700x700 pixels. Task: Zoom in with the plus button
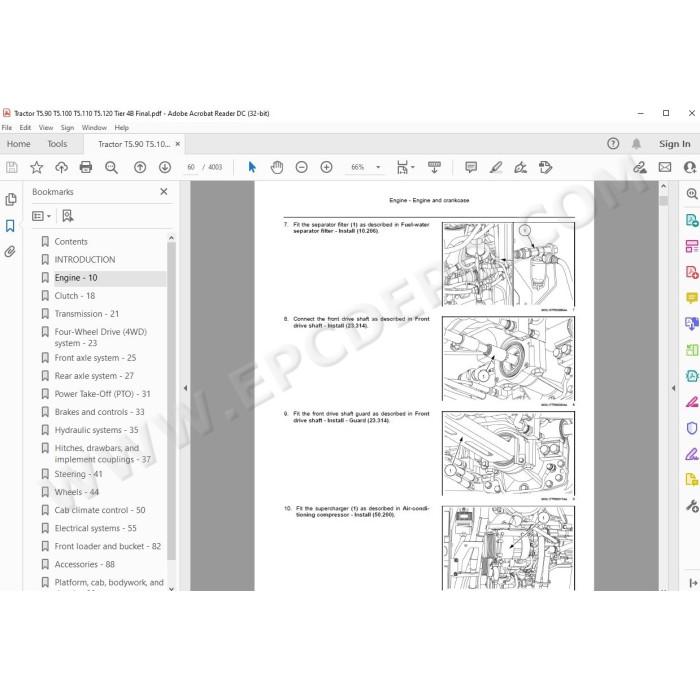pos(326,167)
